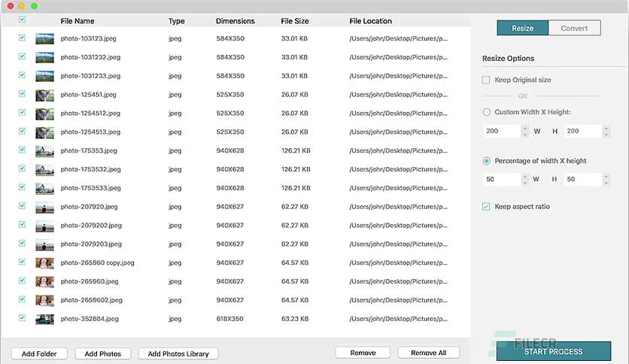Click thumbnail of photo-125451.jpeg
The image size is (629, 364).
44,95
